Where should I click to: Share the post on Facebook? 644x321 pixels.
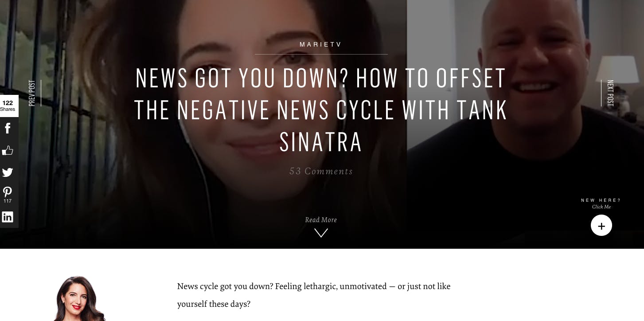coord(8,128)
